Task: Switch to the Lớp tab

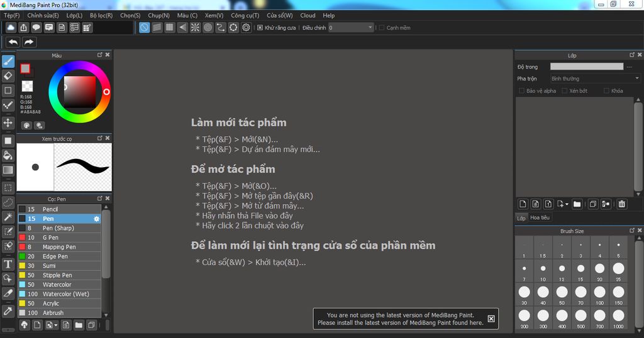Action: click(x=521, y=218)
